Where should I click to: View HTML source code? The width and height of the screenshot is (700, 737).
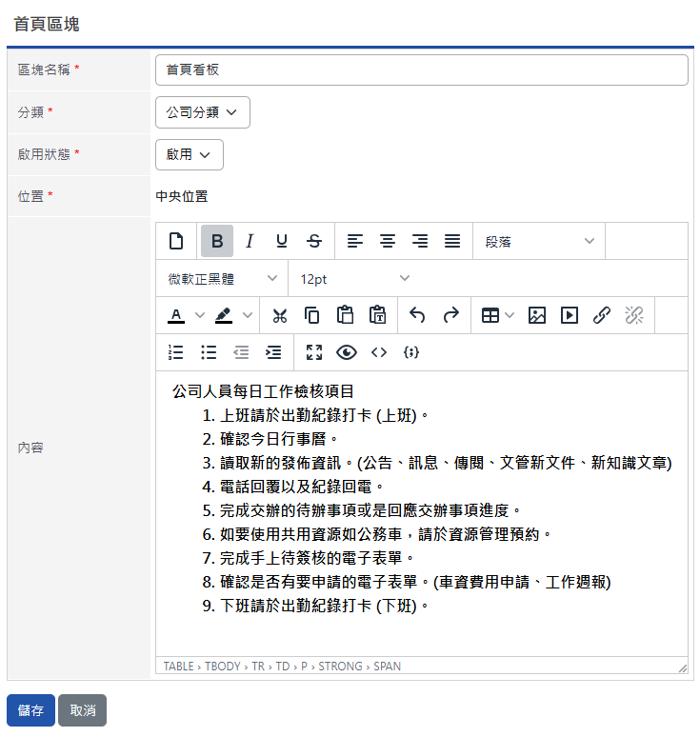pos(379,352)
